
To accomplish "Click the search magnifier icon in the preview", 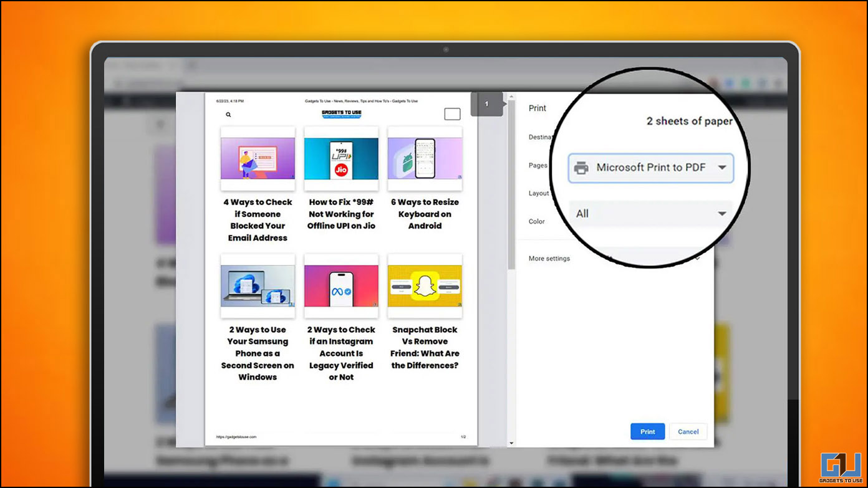I will pos(228,115).
